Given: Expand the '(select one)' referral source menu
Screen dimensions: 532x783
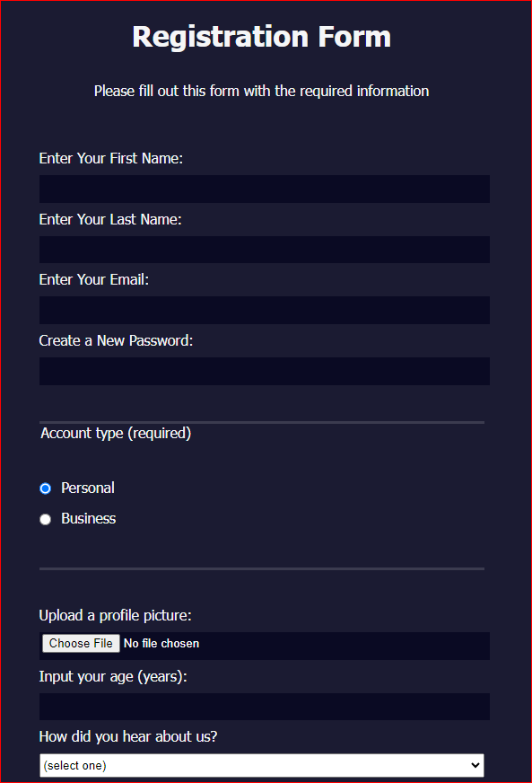Looking at the screenshot, I should coord(261,765).
